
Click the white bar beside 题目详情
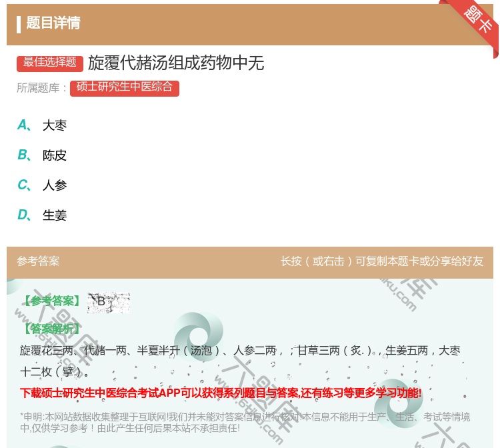tap(19, 24)
